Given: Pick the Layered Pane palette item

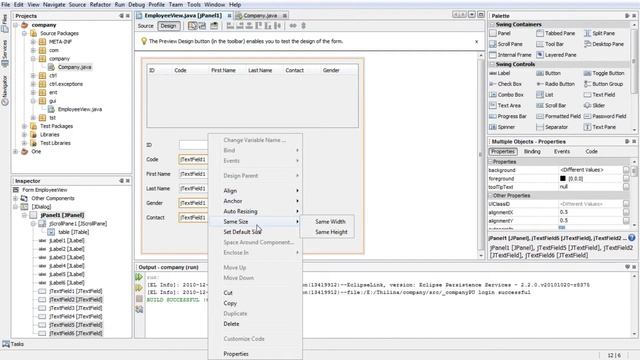Looking at the screenshot, I should 556,55.
